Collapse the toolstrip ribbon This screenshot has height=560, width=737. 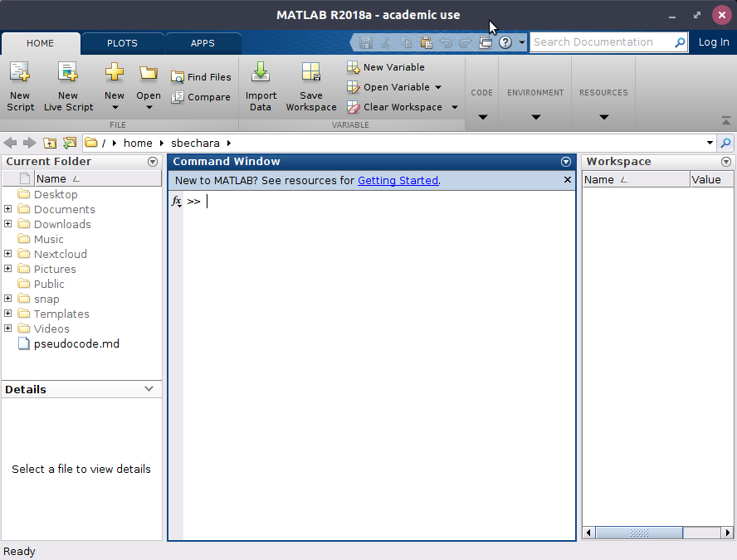[725, 121]
